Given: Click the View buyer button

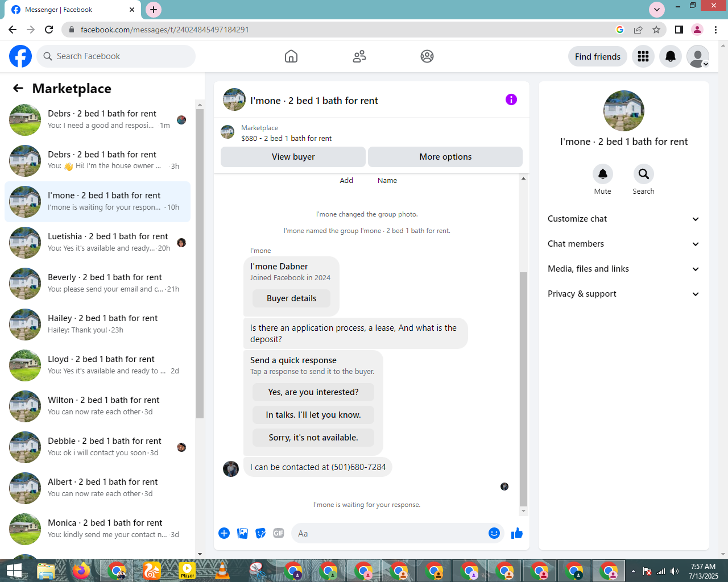Looking at the screenshot, I should (x=293, y=157).
